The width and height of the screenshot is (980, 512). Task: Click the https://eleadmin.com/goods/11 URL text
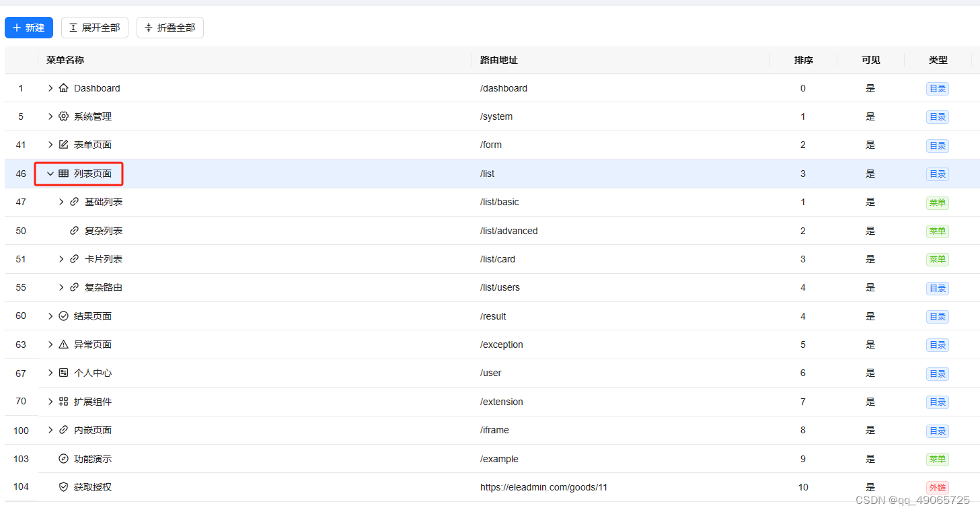[x=544, y=487]
